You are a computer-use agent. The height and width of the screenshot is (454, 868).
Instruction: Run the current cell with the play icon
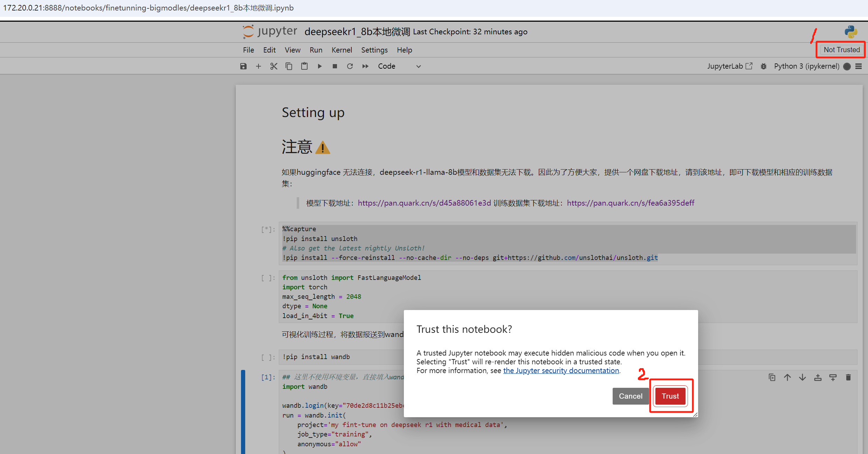319,66
